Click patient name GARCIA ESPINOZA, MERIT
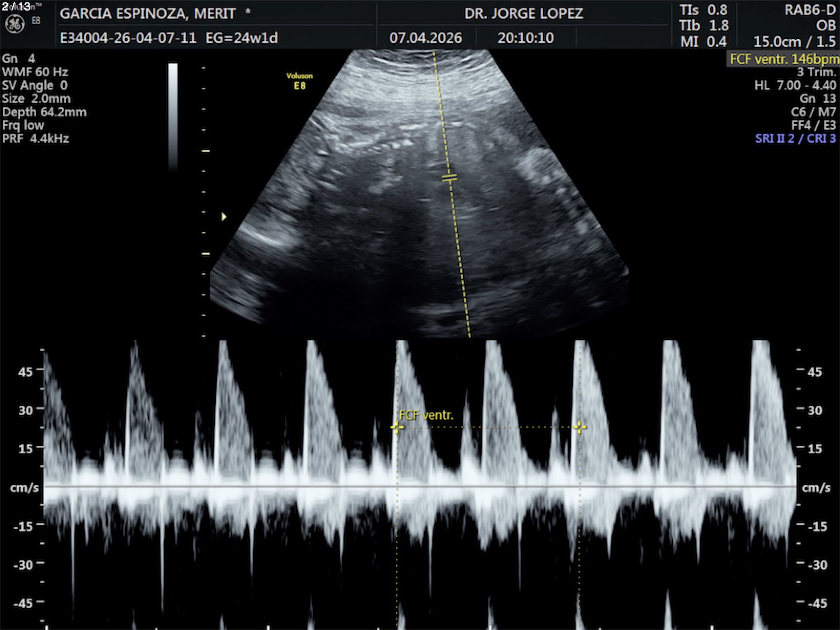This screenshot has height=630, width=840. [148, 13]
